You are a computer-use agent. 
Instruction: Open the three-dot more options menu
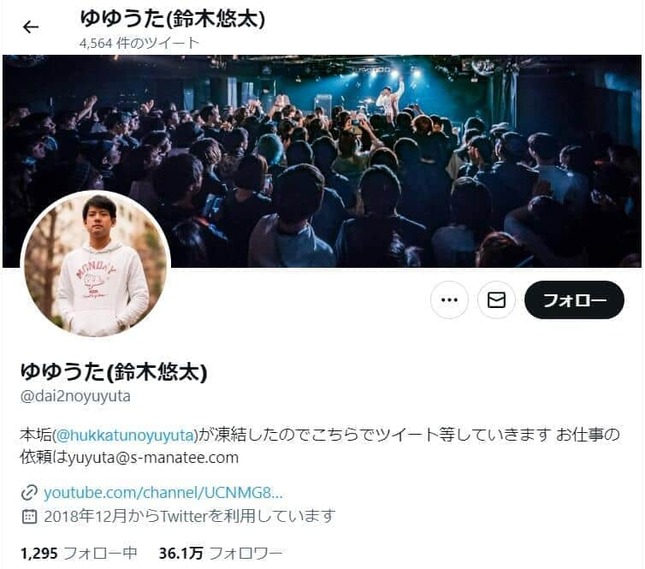pos(449,300)
